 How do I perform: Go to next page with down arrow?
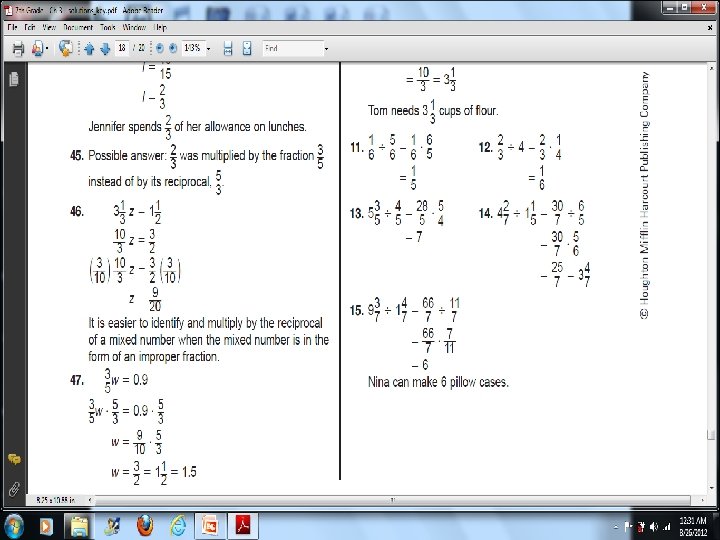point(105,48)
